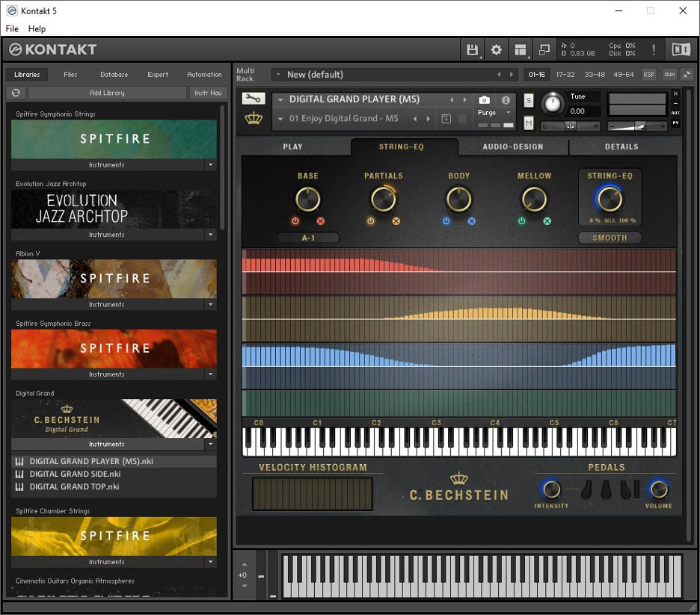
Task: Click the NI logo in the header
Action: [x=681, y=49]
